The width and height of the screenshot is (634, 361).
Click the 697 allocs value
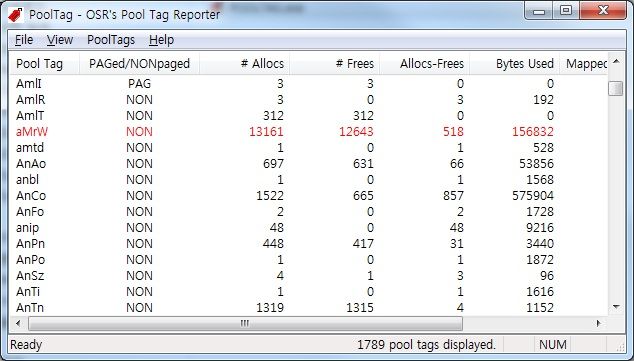(273, 164)
